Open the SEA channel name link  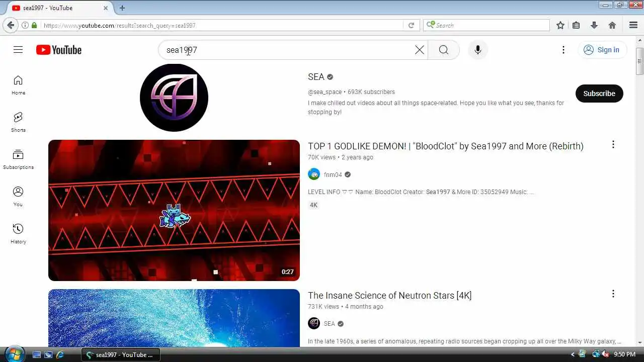point(316,77)
